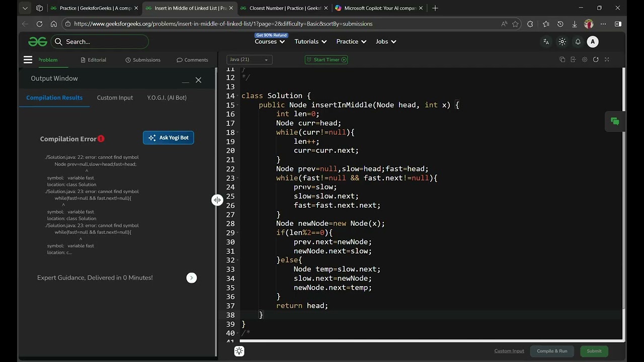This screenshot has width=644, height=362.
Task: Click the browser back arrow
Action: (x=25, y=24)
